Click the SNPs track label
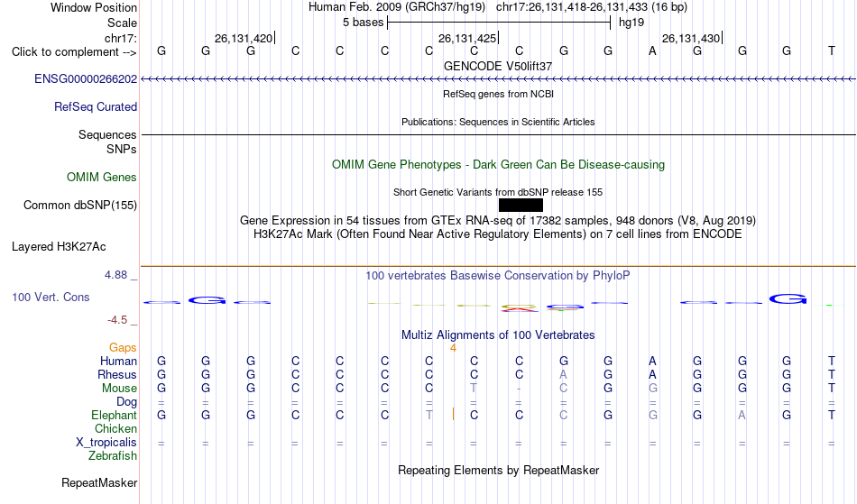 tap(122, 149)
